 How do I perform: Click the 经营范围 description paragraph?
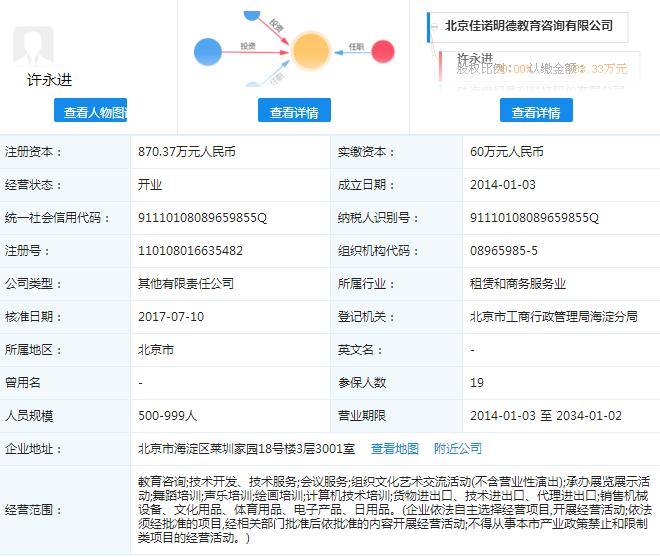394,509
